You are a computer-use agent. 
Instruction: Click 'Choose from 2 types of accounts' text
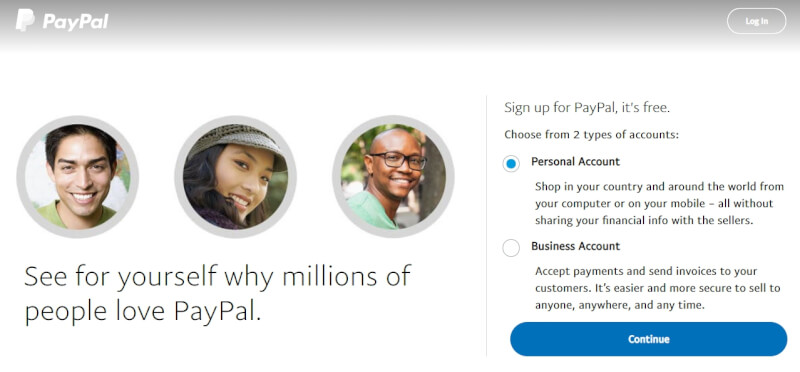point(592,135)
